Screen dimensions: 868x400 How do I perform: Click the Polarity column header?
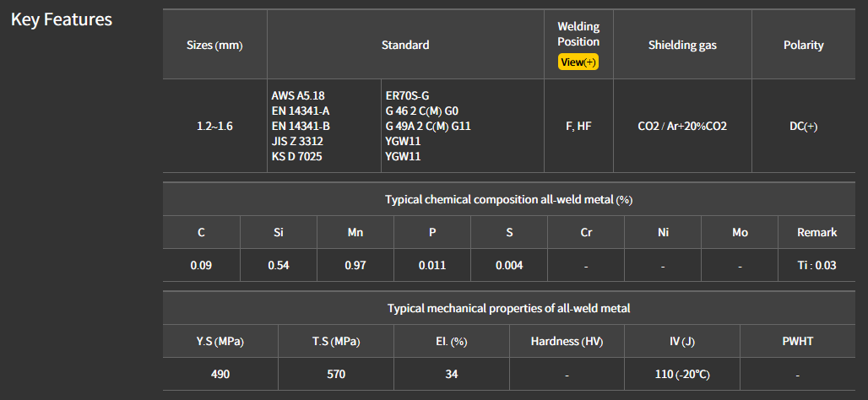[803, 45]
